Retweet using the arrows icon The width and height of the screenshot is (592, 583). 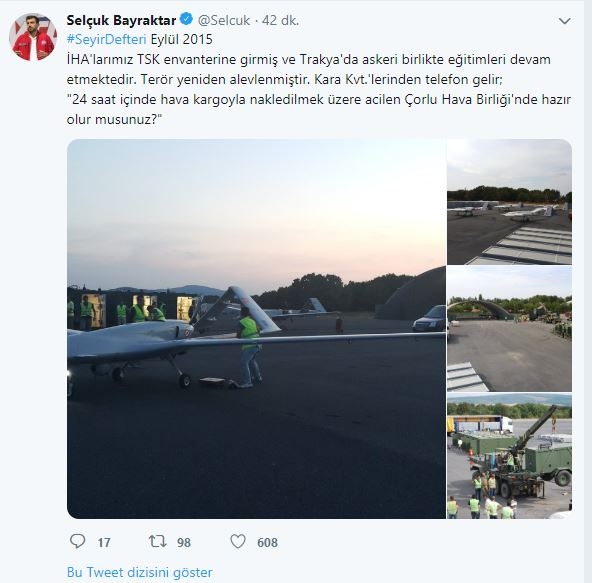[x=158, y=541]
